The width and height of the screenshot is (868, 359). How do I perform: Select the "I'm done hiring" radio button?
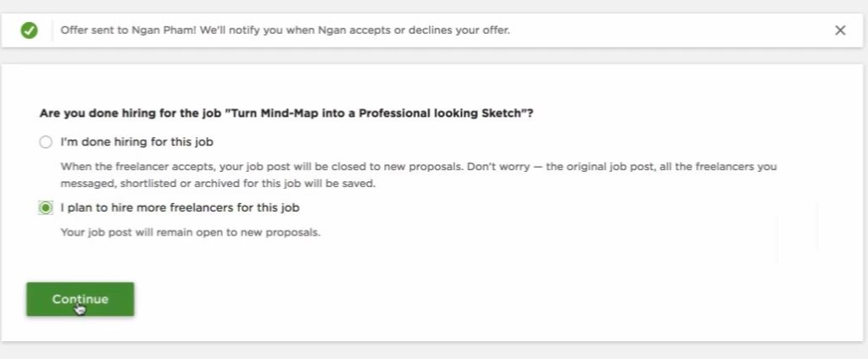coord(46,142)
